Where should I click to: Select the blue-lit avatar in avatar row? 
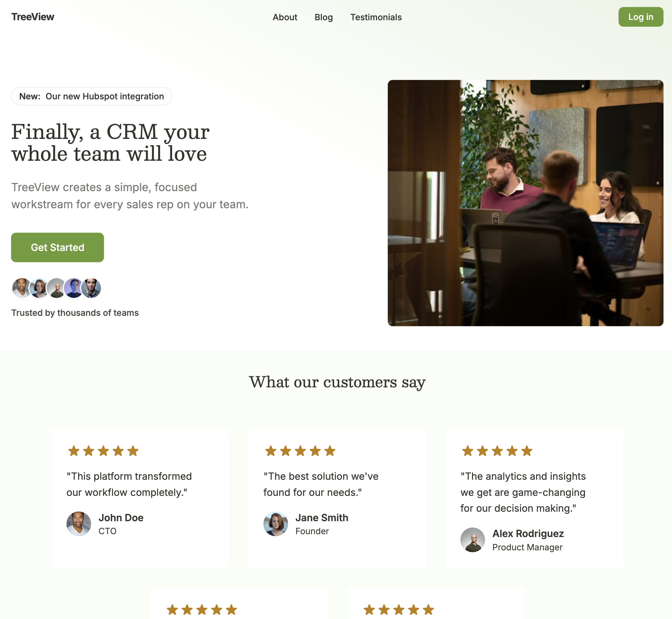coord(74,288)
